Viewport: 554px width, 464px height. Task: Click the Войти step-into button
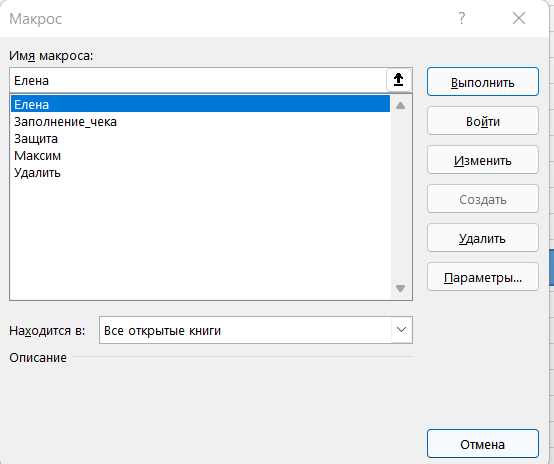[x=483, y=121]
